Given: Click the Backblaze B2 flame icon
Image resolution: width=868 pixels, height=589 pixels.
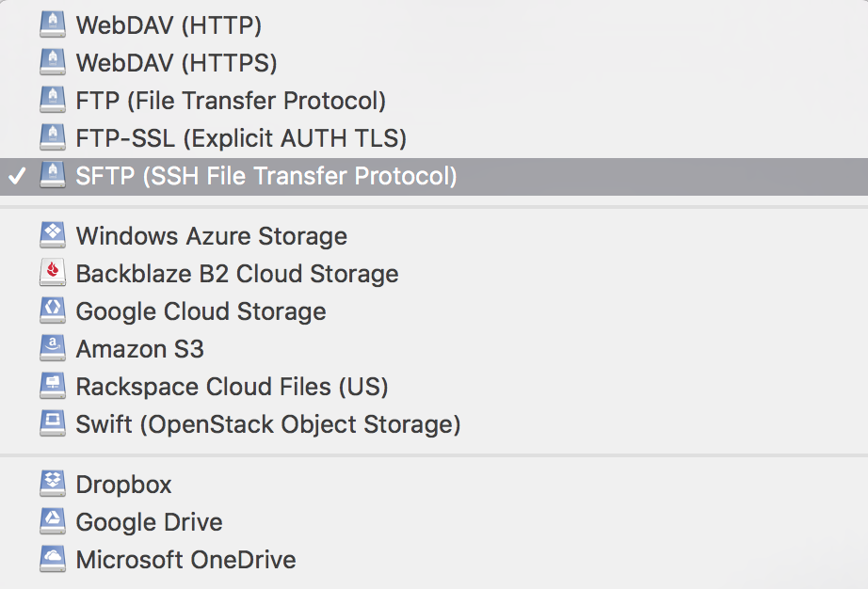Looking at the screenshot, I should 53,273.
